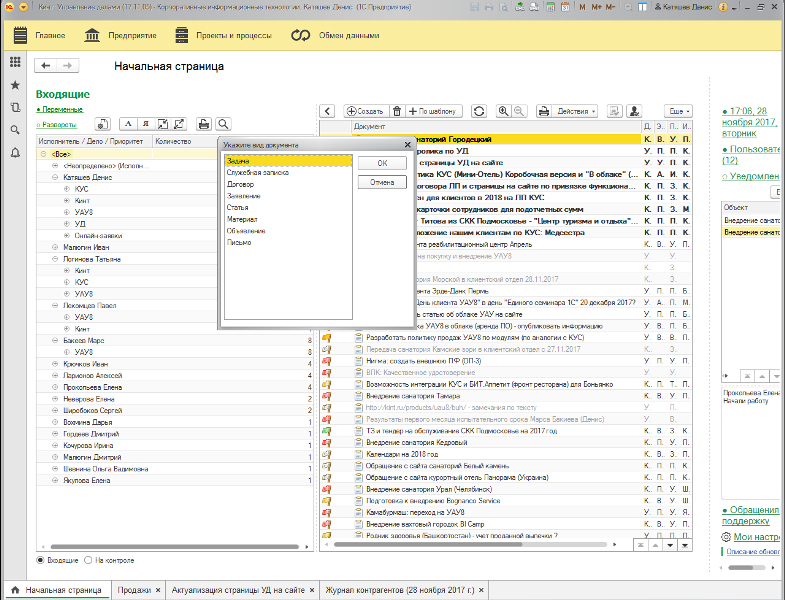This screenshot has width=785, height=600.
Task: Click the trash delete icon next to Создать
Action: pos(397,111)
